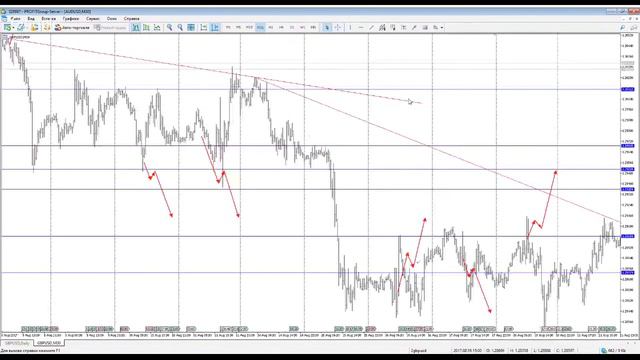Zoom out the chart
640x360 pixels.
pos(180,27)
